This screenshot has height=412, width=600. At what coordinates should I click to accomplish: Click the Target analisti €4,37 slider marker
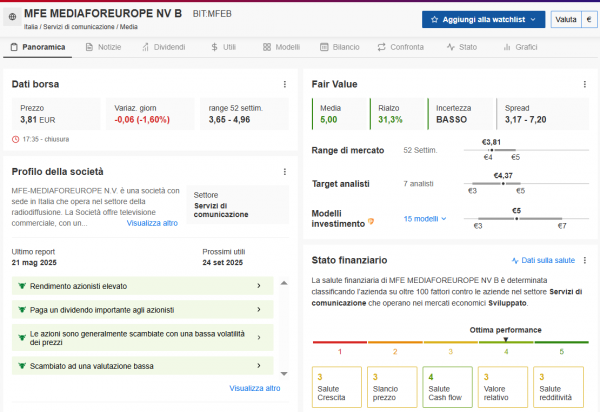point(503,184)
